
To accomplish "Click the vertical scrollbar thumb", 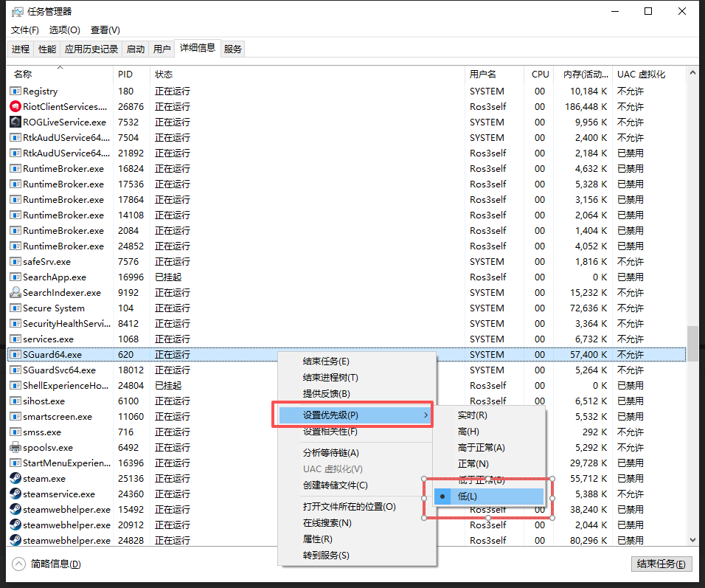I will pos(692,343).
